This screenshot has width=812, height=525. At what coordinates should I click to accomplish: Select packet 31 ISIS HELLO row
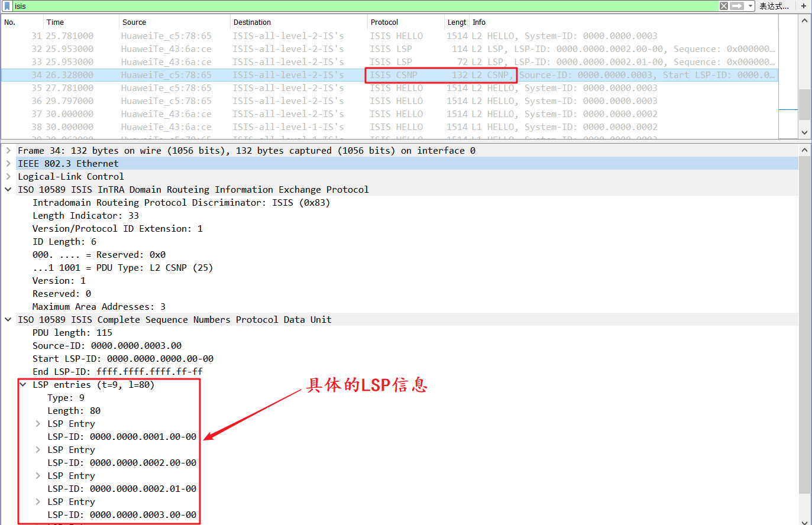390,36
